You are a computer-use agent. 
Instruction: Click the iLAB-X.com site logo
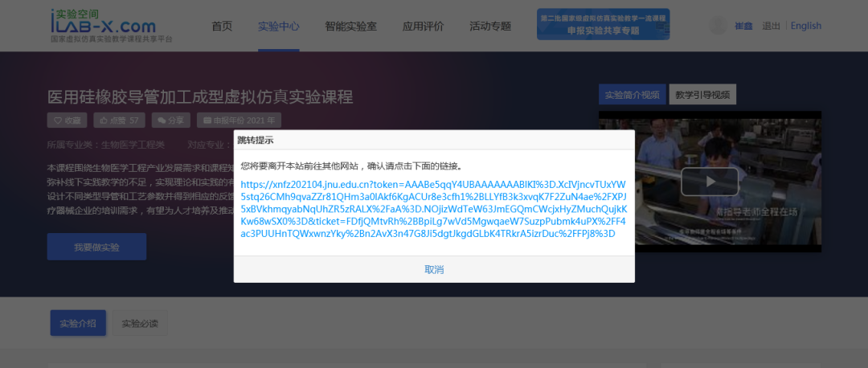pos(111,26)
